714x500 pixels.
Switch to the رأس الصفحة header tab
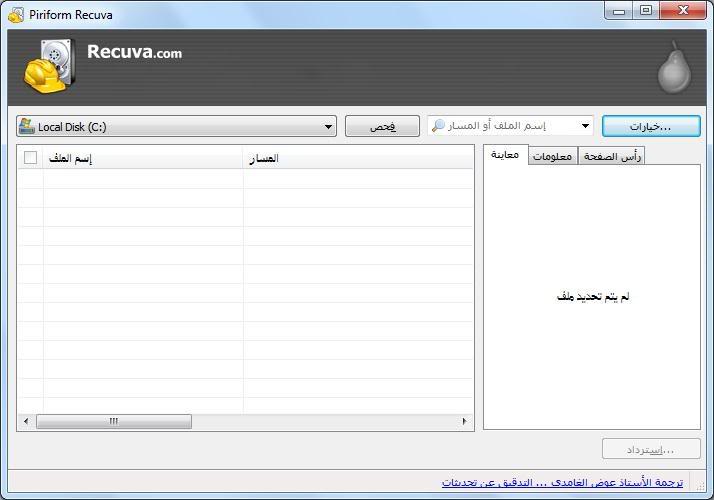click(612, 156)
